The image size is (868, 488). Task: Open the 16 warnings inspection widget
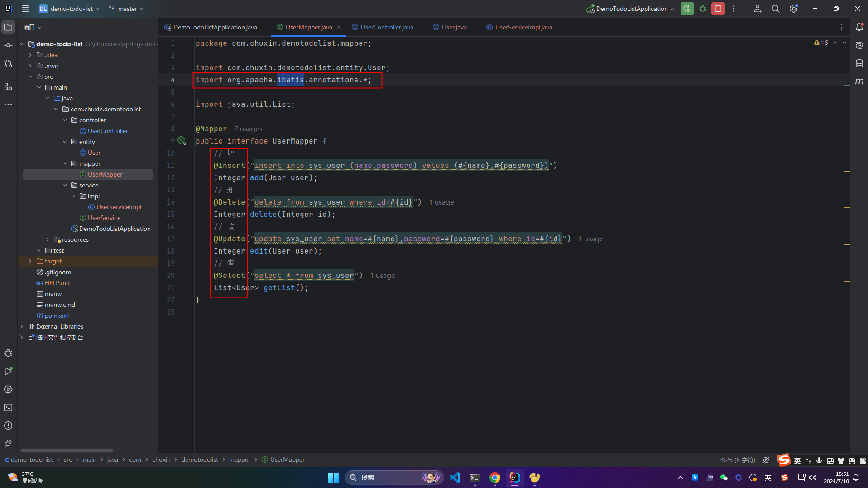point(821,43)
